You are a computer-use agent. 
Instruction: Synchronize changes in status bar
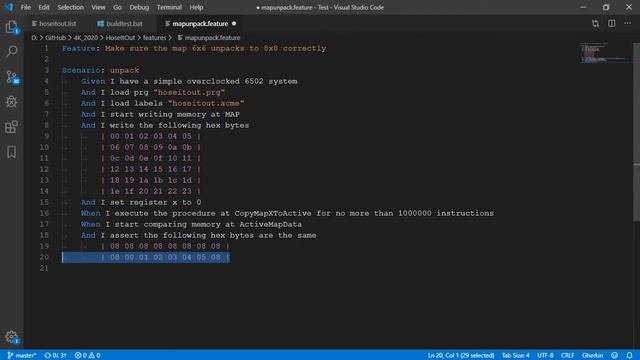[x=55, y=356]
